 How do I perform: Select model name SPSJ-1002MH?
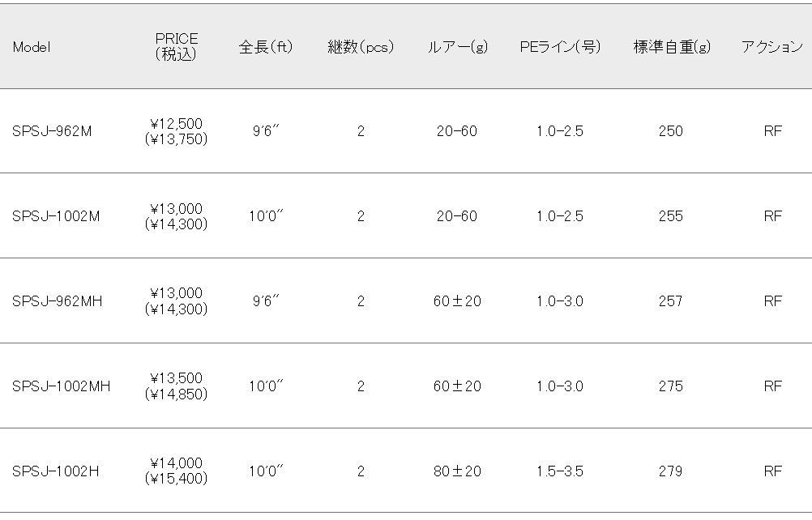pos(61,386)
